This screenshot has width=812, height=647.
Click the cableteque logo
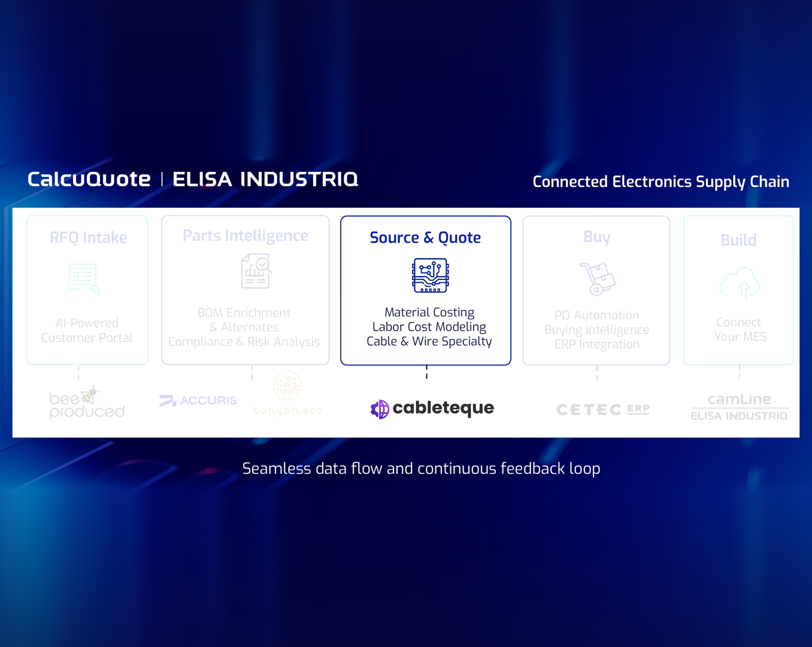432,409
